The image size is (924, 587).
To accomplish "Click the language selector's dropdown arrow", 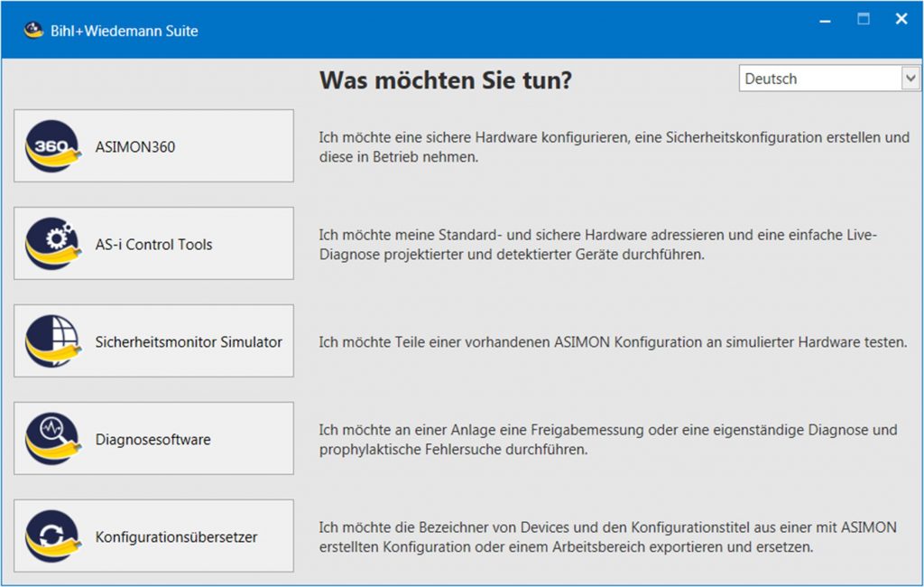I will click(x=910, y=79).
